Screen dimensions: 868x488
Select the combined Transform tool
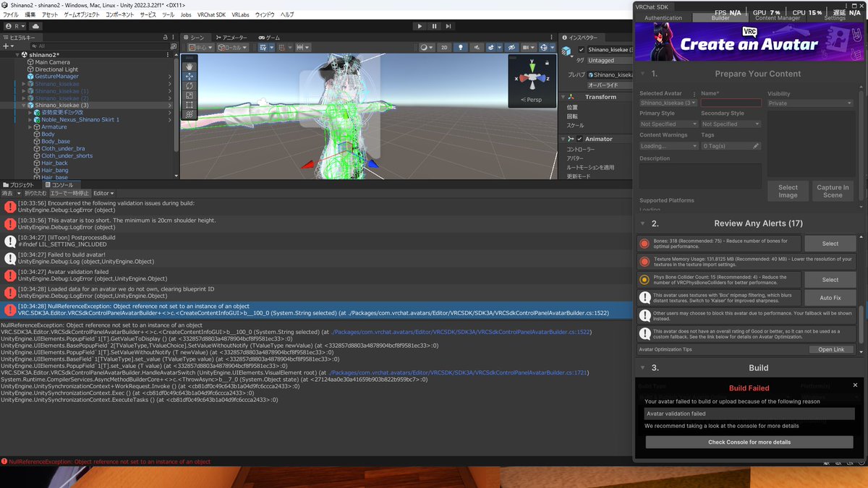pyautogui.click(x=190, y=114)
